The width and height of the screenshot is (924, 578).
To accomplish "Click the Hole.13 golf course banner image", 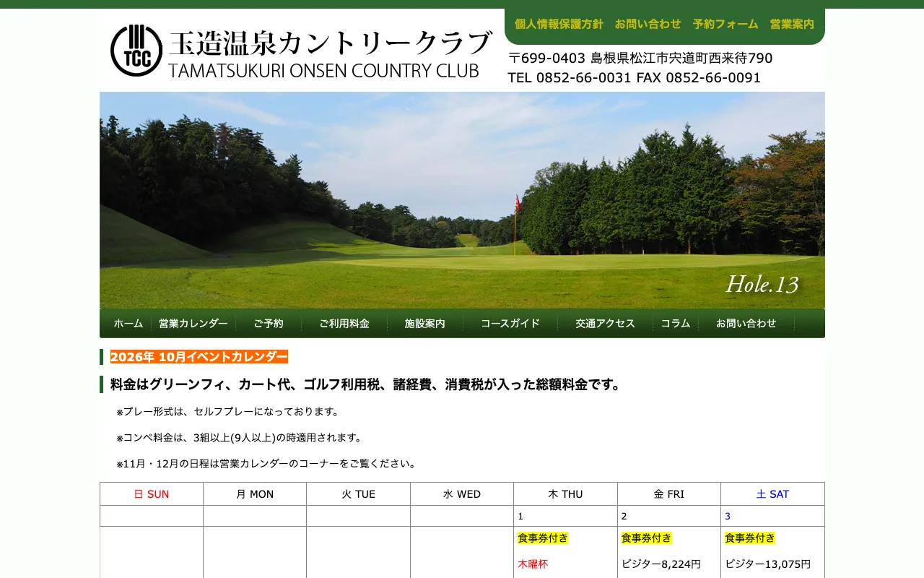I will click(x=462, y=200).
